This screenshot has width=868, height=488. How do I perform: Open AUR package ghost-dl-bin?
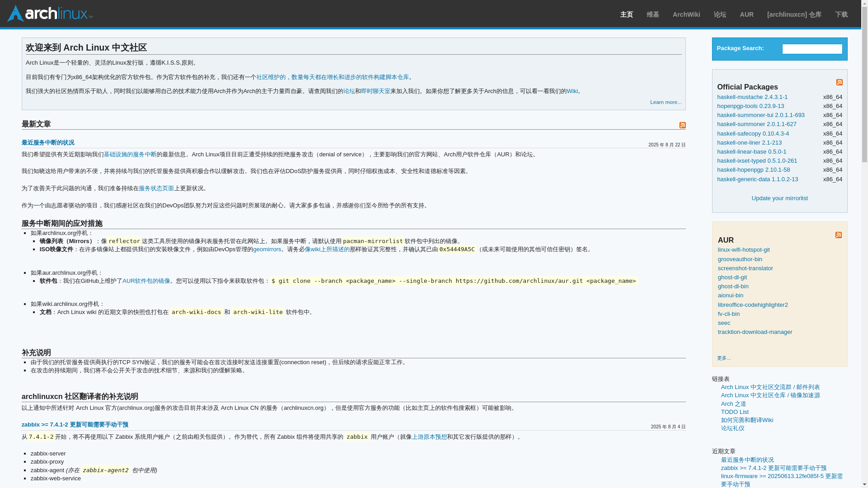pyautogui.click(x=733, y=286)
